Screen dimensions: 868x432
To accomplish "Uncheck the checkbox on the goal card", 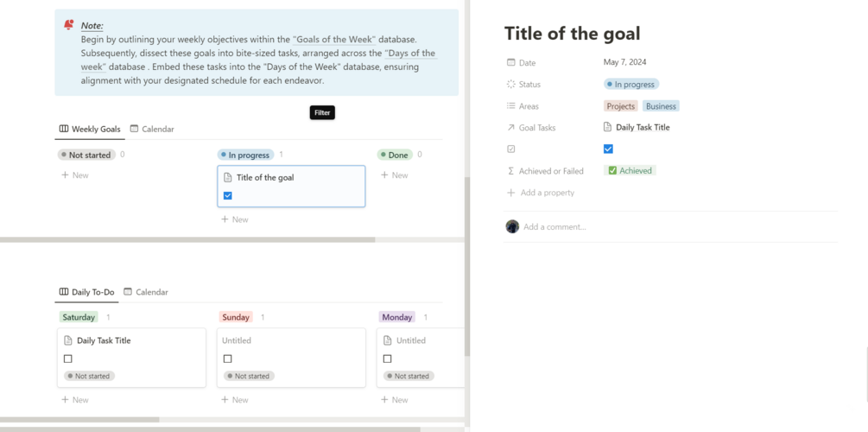I will pyautogui.click(x=228, y=195).
